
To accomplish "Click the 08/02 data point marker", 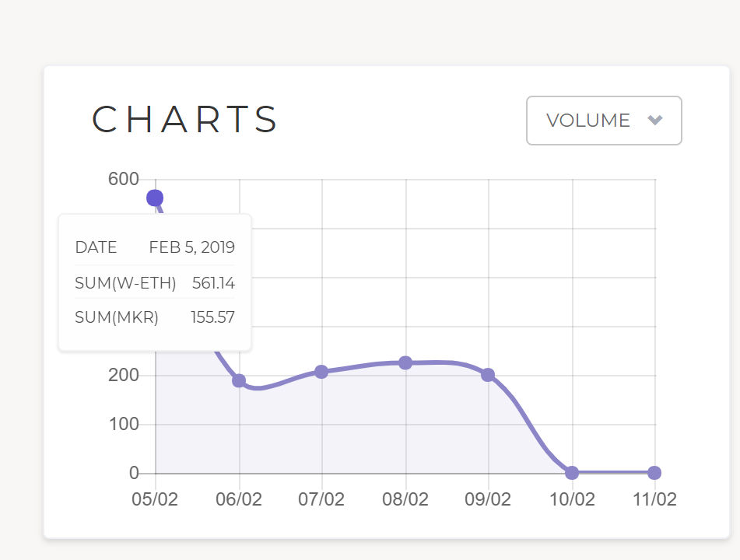I will click(x=405, y=362).
